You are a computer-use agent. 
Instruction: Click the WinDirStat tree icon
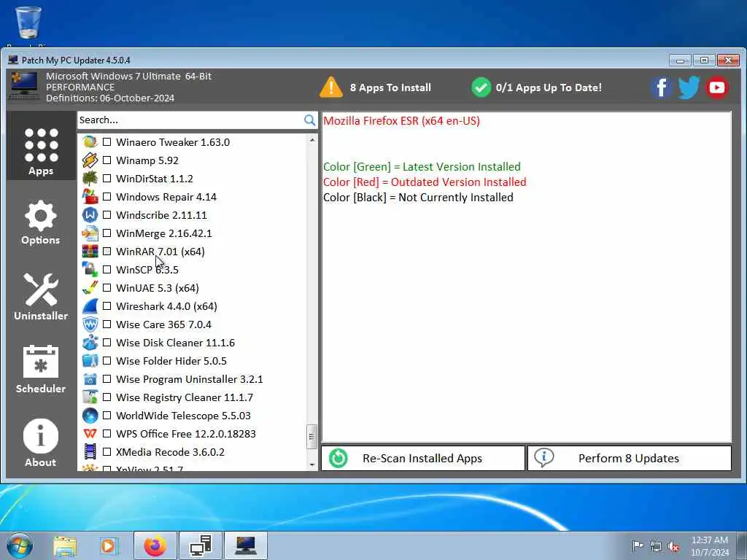click(x=90, y=179)
